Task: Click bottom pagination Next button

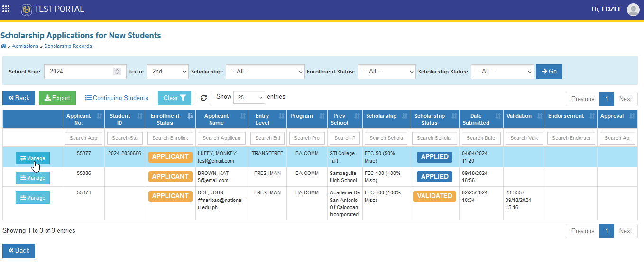Action: tap(626, 231)
